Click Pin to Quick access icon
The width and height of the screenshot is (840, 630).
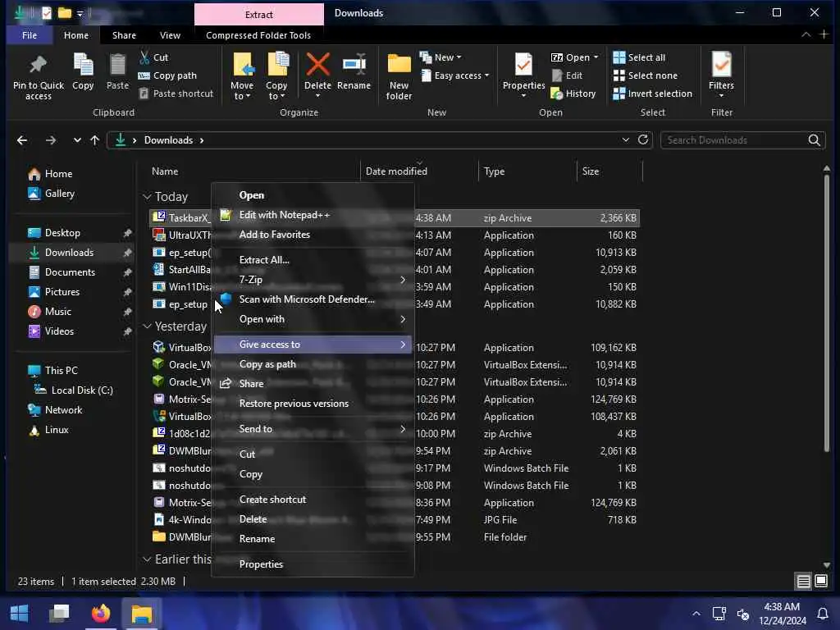(x=38, y=65)
